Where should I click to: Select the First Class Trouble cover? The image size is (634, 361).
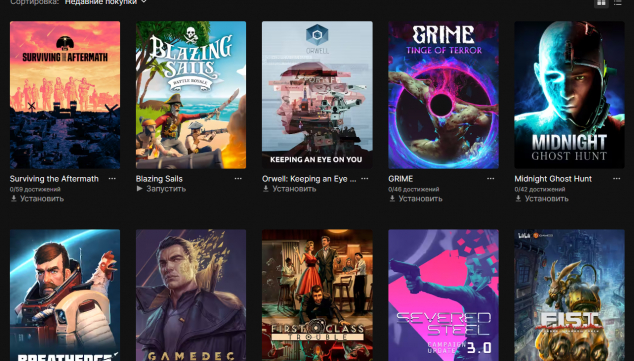(317, 295)
